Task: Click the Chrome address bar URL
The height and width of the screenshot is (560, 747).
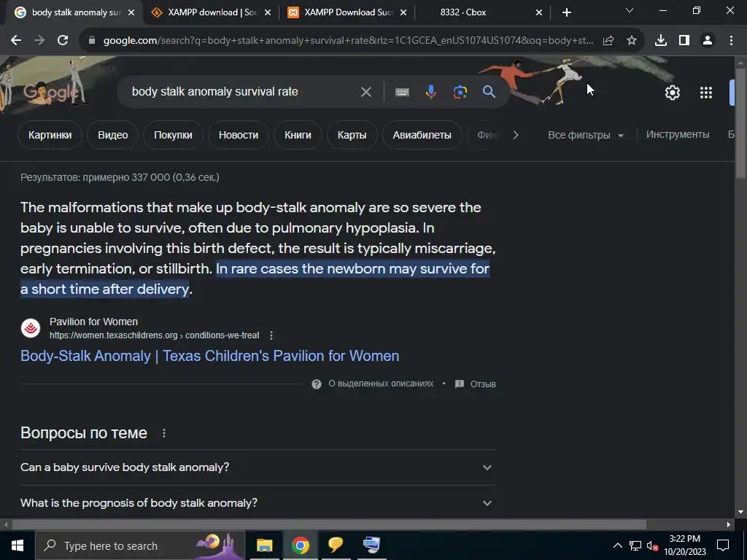Action: pyautogui.click(x=348, y=41)
